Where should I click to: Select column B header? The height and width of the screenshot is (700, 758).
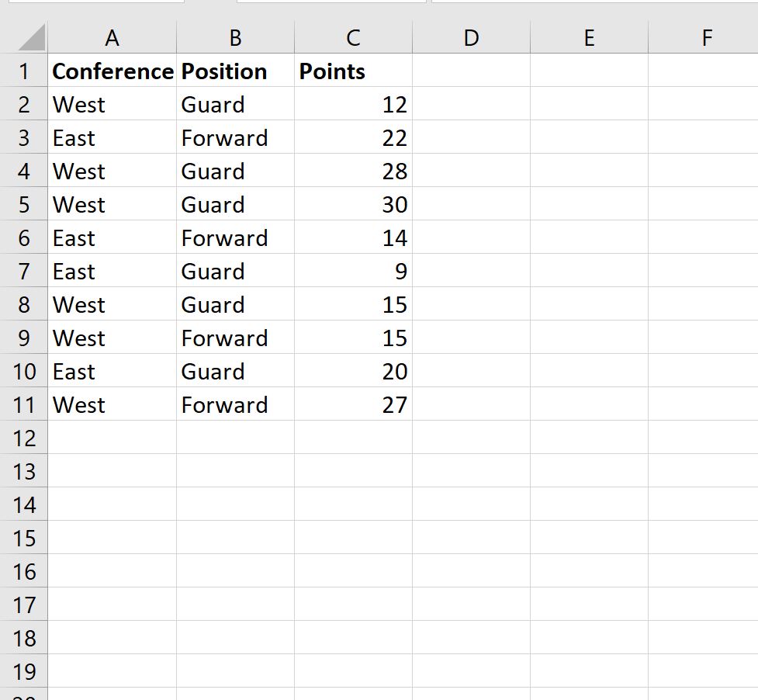pos(235,37)
